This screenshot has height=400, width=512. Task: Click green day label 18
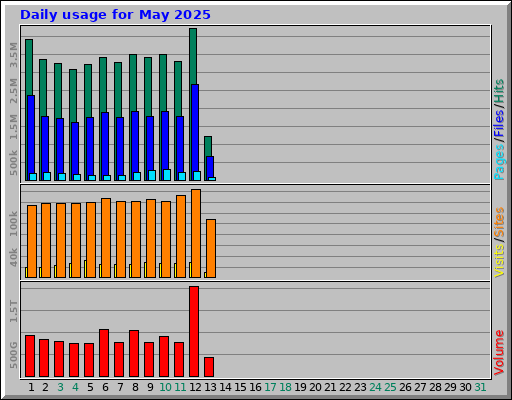pyautogui.click(x=285, y=387)
